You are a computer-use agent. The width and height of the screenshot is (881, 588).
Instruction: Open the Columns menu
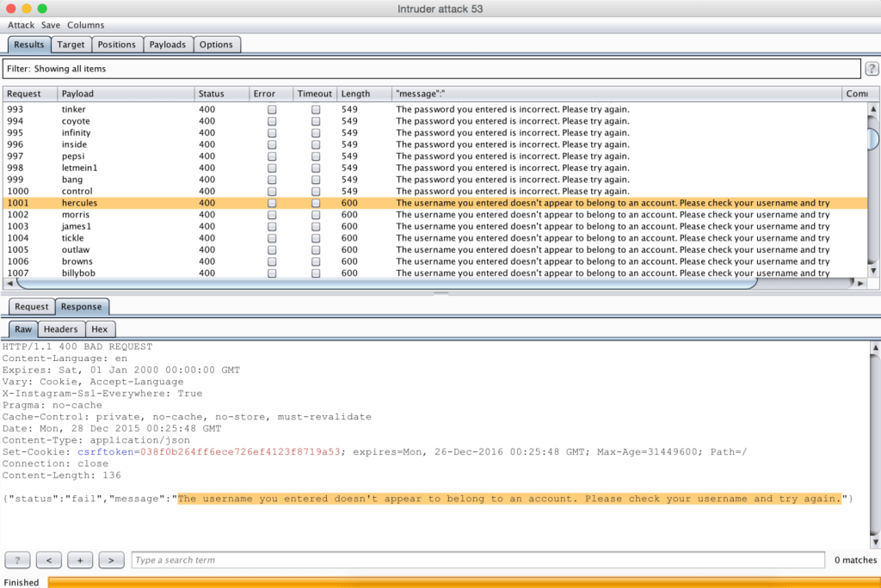pyautogui.click(x=85, y=25)
